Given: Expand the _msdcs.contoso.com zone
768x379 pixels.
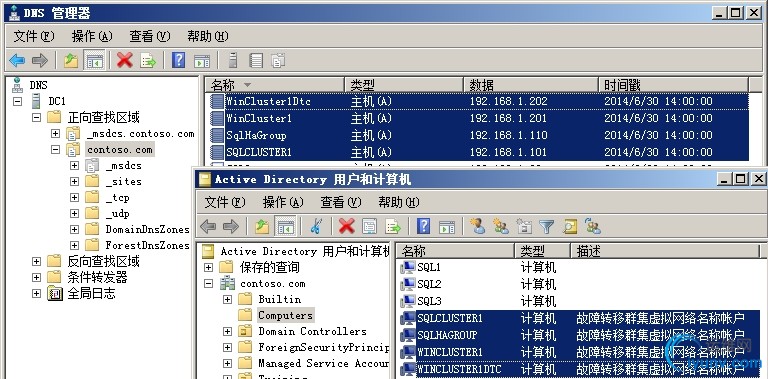Looking at the screenshot, I should click(55, 134).
